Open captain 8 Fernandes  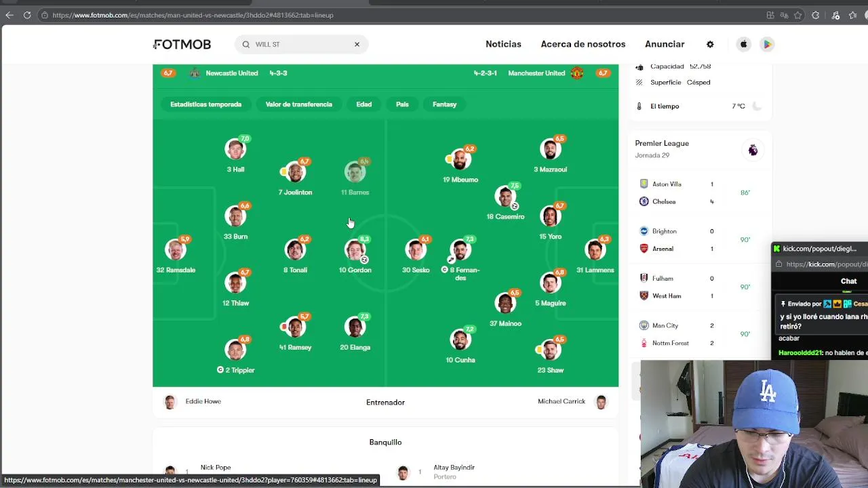pyautogui.click(x=460, y=259)
